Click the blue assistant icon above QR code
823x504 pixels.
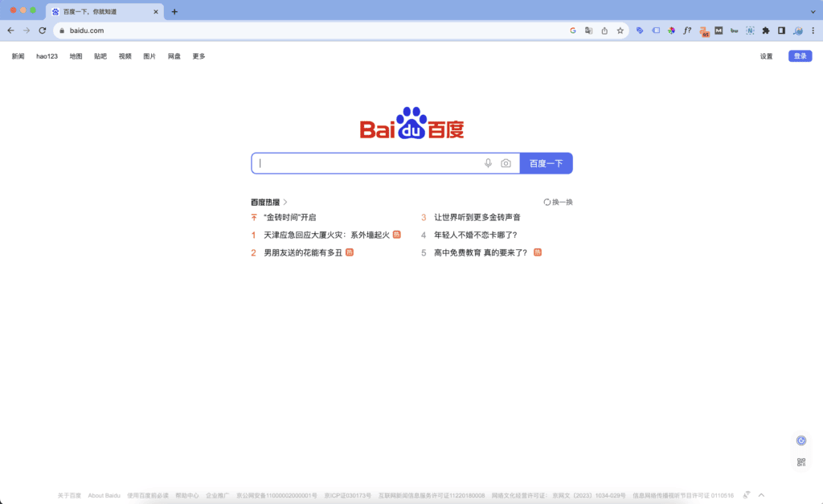(800, 440)
